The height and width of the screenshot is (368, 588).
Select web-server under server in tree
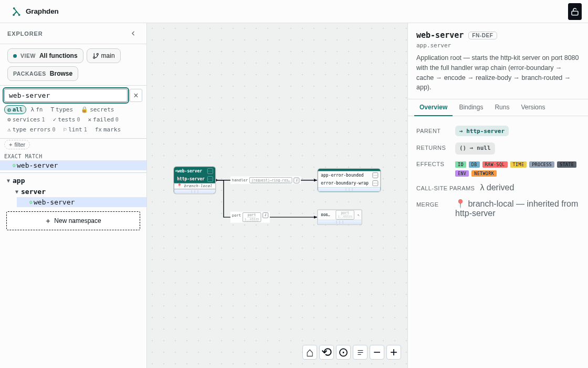click(81, 202)
